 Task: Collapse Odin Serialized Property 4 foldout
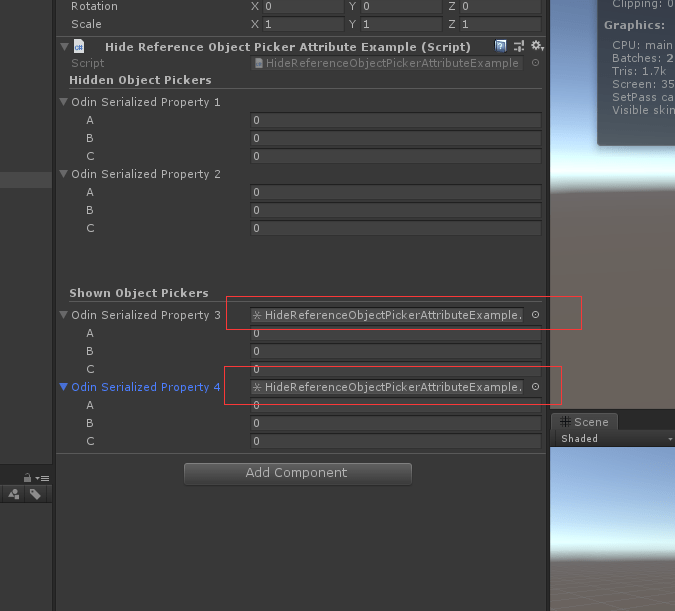[x=64, y=387]
